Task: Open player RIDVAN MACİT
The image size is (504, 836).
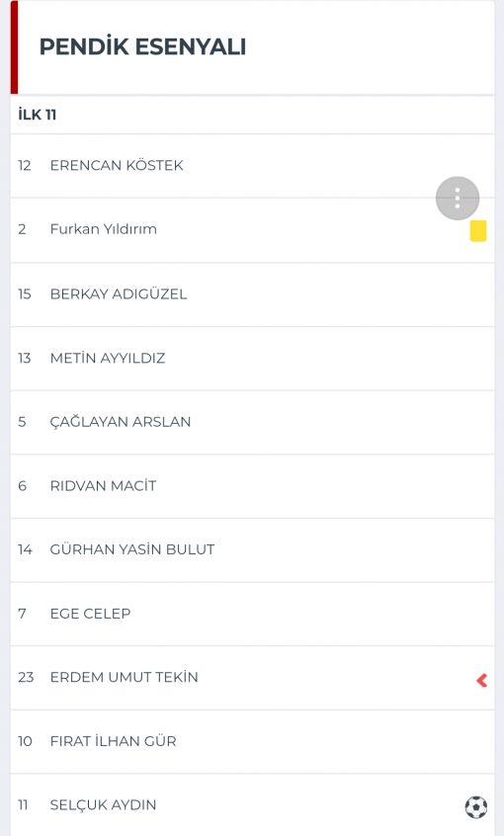Action: click(252, 486)
